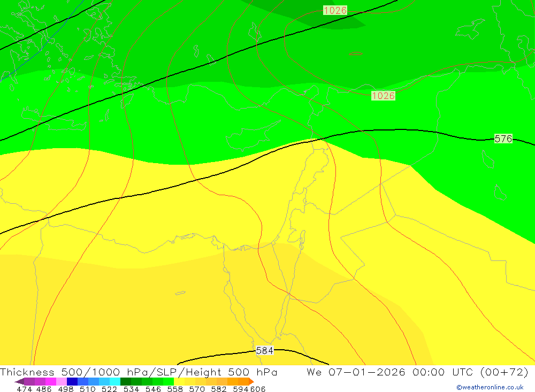Click the left purple arrow of legend
535x392 pixels.
(x=19, y=381)
